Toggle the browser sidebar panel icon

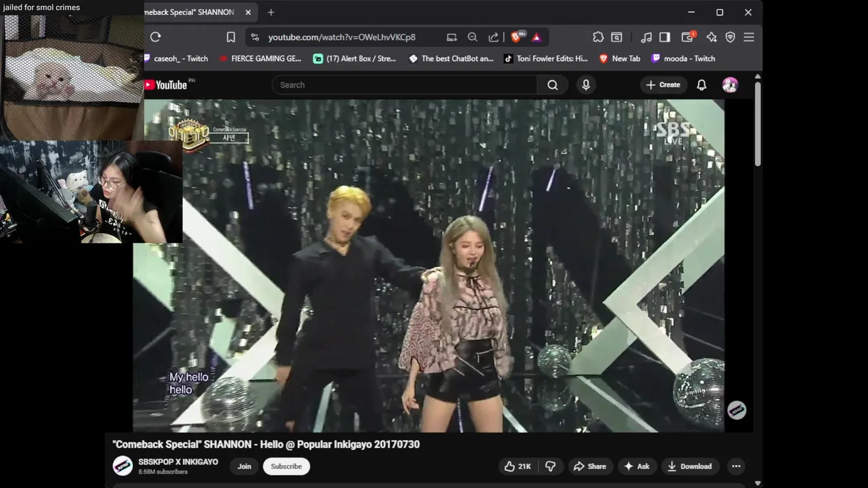(665, 37)
